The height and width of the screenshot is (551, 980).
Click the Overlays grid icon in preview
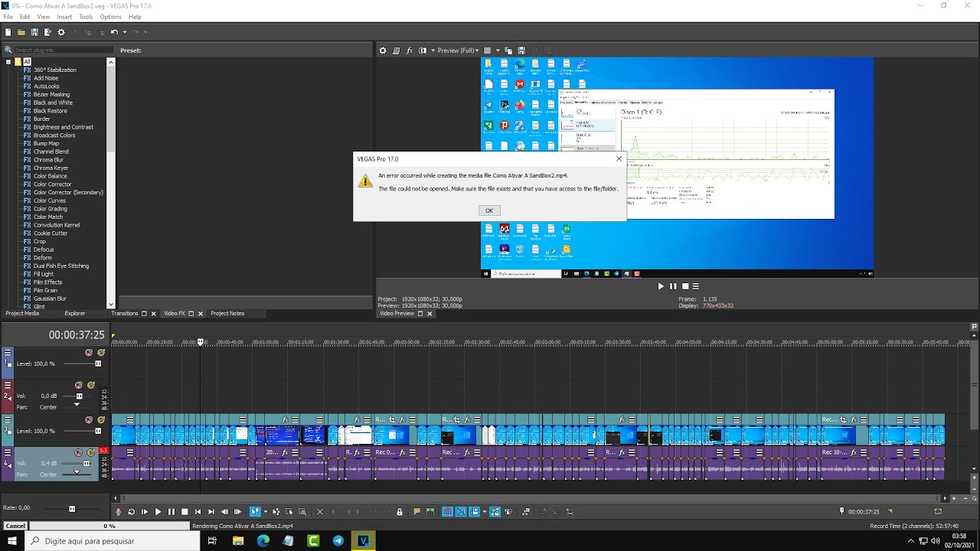point(487,51)
